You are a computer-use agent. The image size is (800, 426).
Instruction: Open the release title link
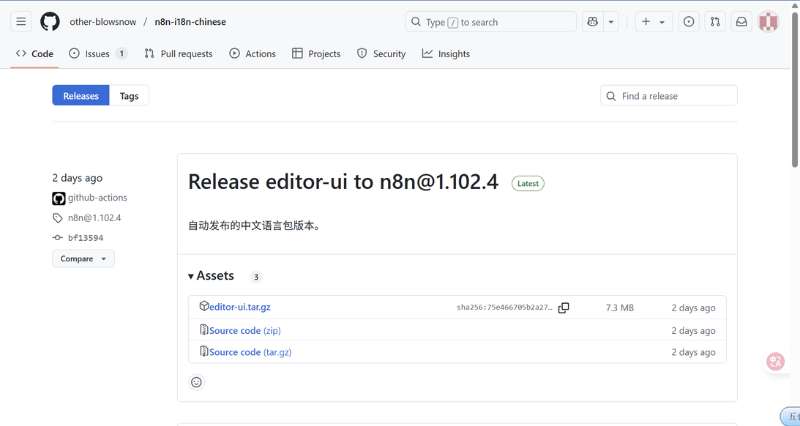coord(343,182)
